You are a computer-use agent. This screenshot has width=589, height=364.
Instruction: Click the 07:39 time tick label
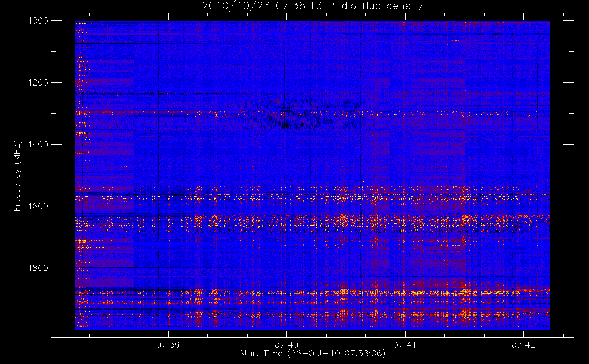point(168,345)
